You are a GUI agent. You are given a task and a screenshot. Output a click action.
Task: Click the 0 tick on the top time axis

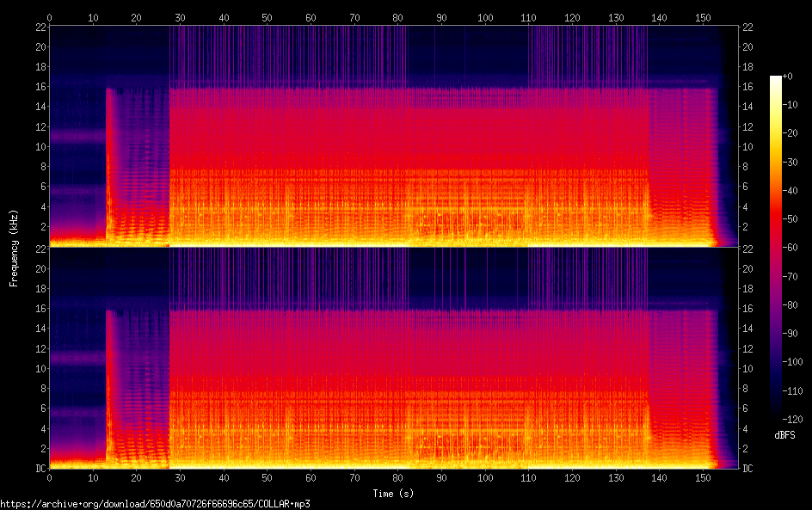pyautogui.click(x=49, y=17)
